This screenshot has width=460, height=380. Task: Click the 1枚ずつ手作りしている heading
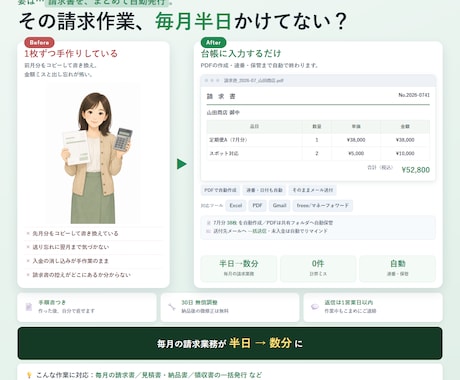coord(71,54)
